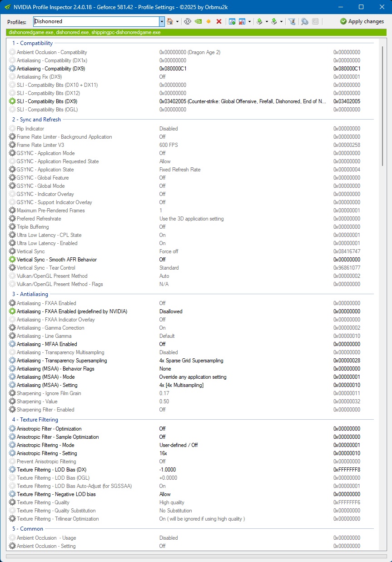Scan for modified profiles with the magnifier icon
Image resolution: width=392 pixels, height=562 pixels.
point(304,21)
